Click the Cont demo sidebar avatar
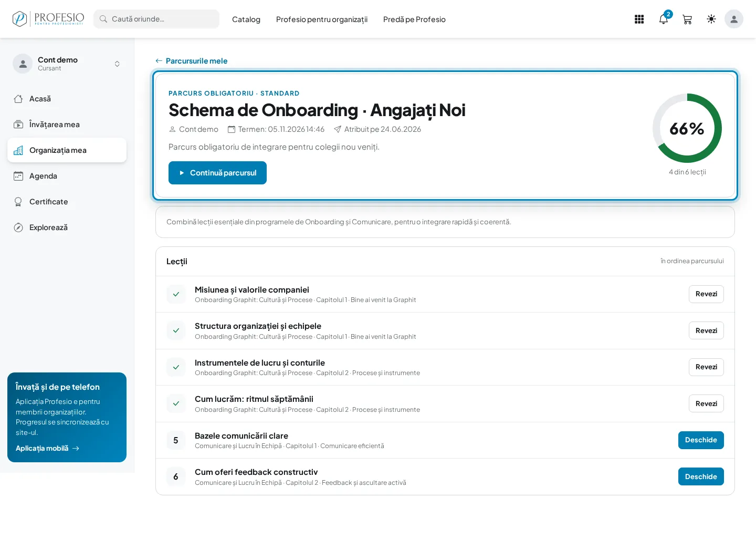Image resolution: width=756 pixels, height=550 pixels. [23, 64]
